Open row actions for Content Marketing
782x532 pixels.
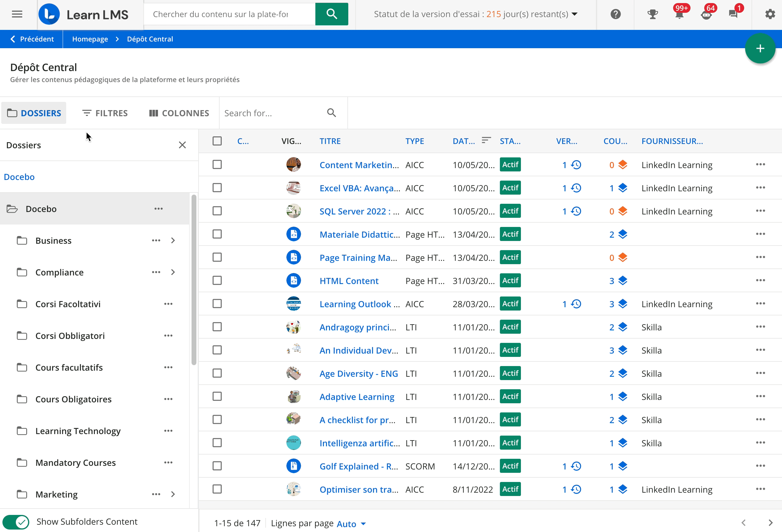pos(760,164)
